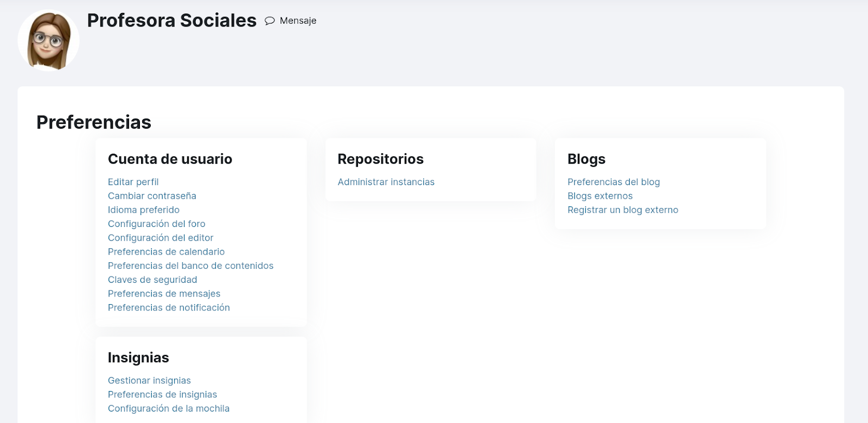868x423 pixels.
Task: Go to Cambiar contraseña
Action: (x=152, y=196)
